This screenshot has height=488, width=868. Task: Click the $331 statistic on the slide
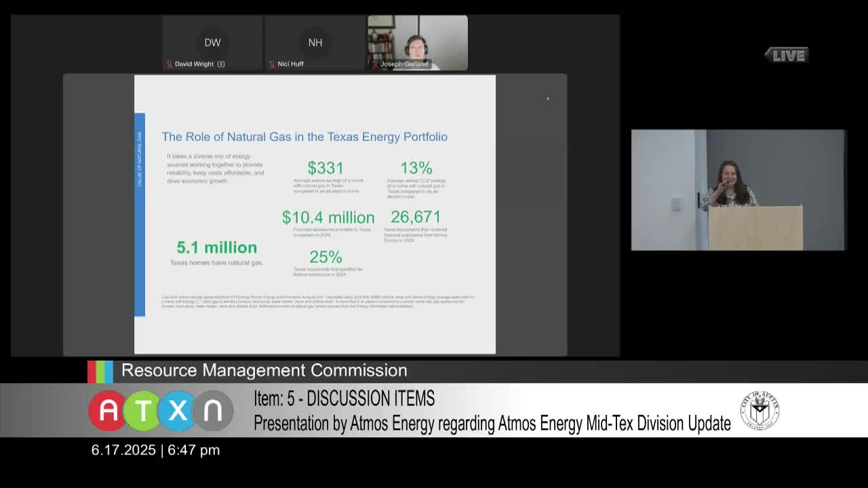point(325,167)
